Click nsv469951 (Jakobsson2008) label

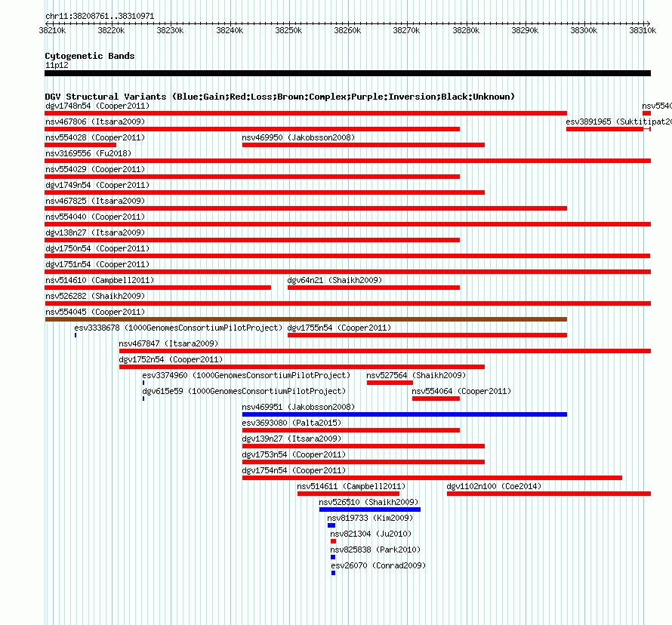298,407
